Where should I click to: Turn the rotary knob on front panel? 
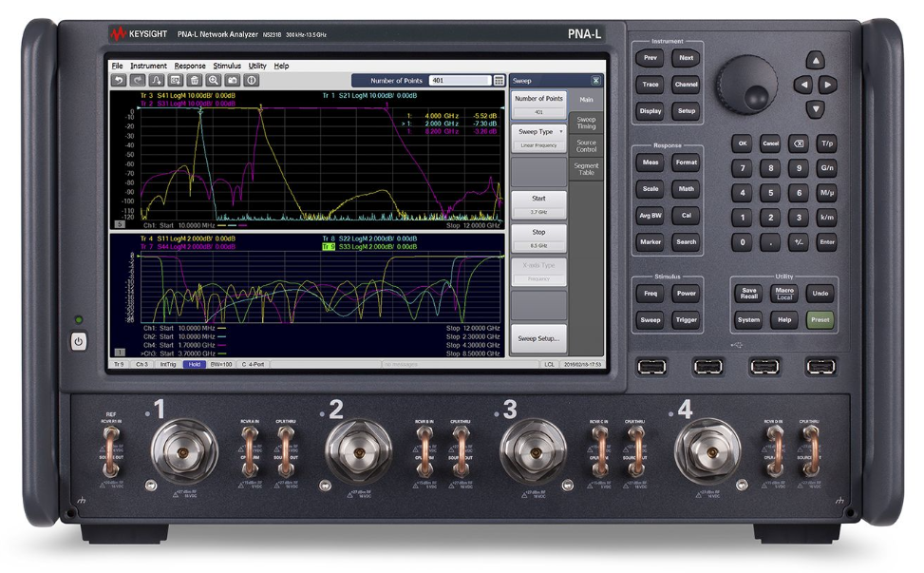coord(746,85)
